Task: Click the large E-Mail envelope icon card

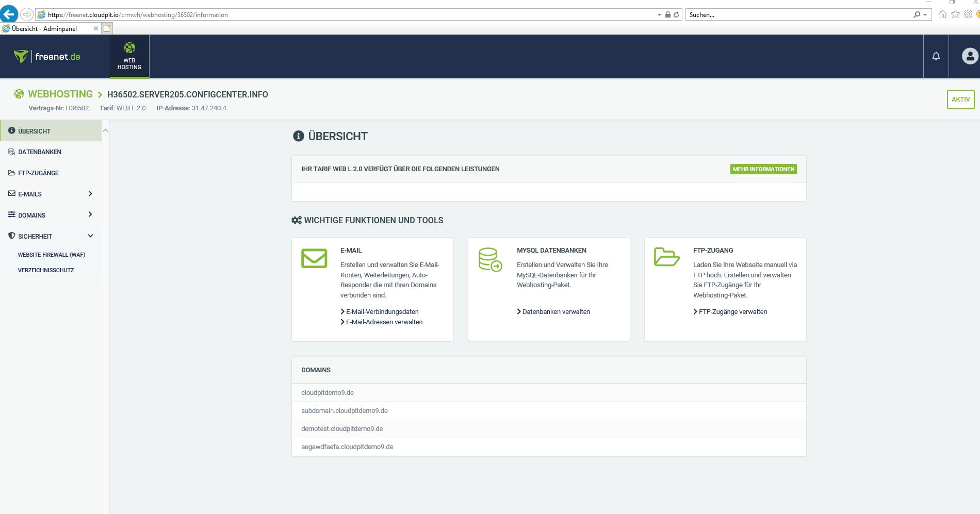Action: pos(314,259)
